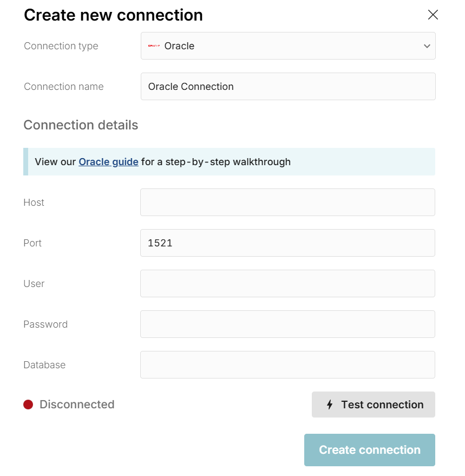Viewport: 465px width, 476px height.
Task: Click the Create new connection dialog title
Action: (x=113, y=15)
